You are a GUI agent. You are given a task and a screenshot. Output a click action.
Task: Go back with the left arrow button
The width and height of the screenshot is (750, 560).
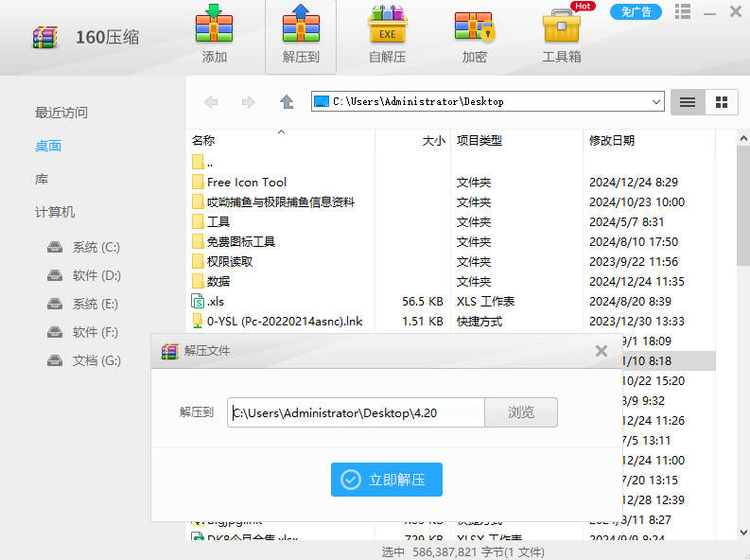[211, 102]
